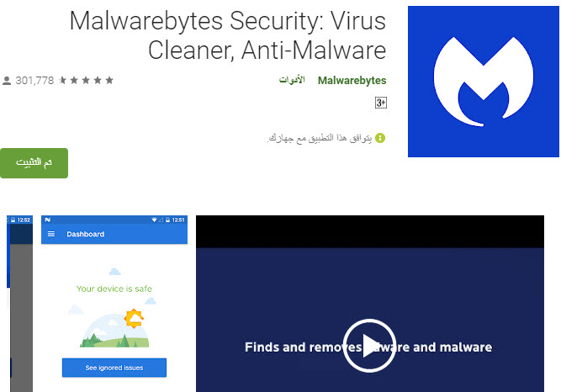Viewport: 561px width, 392px height.
Task: Click Your device is safe text
Action: click(114, 289)
